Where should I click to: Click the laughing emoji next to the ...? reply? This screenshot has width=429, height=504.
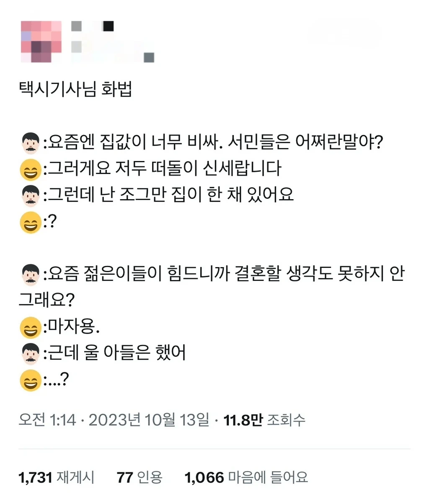point(30,381)
